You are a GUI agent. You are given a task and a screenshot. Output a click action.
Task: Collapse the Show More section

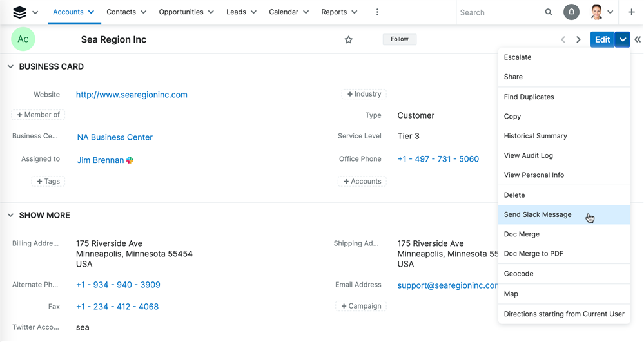click(x=10, y=216)
